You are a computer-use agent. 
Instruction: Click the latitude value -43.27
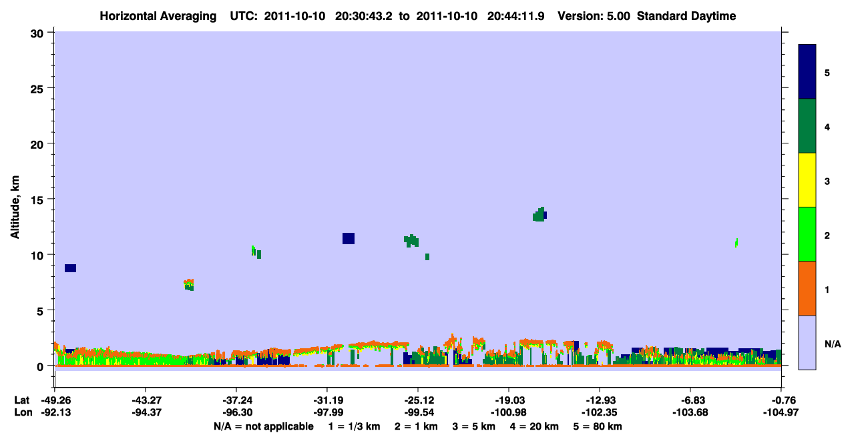coord(145,400)
